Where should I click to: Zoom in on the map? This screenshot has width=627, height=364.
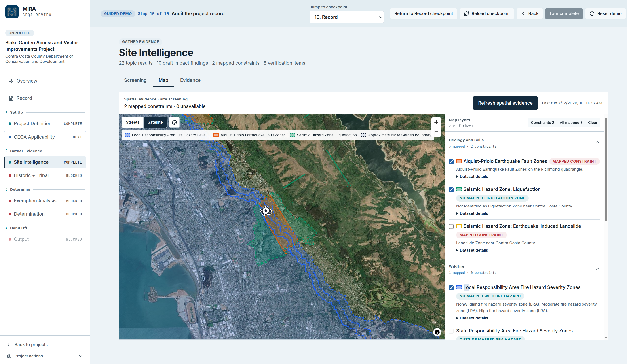point(436,122)
